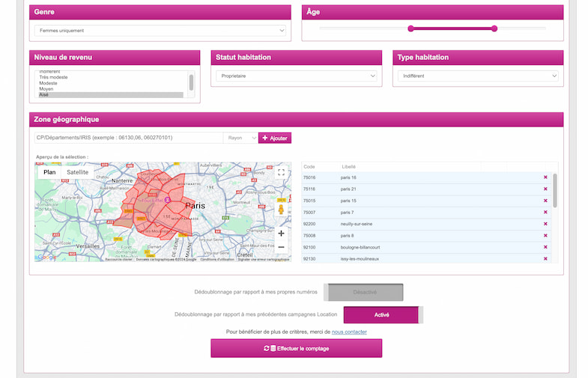Remove paris 15 from selection list
The height and width of the screenshot is (378, 588).
click(x=545, y=201)
